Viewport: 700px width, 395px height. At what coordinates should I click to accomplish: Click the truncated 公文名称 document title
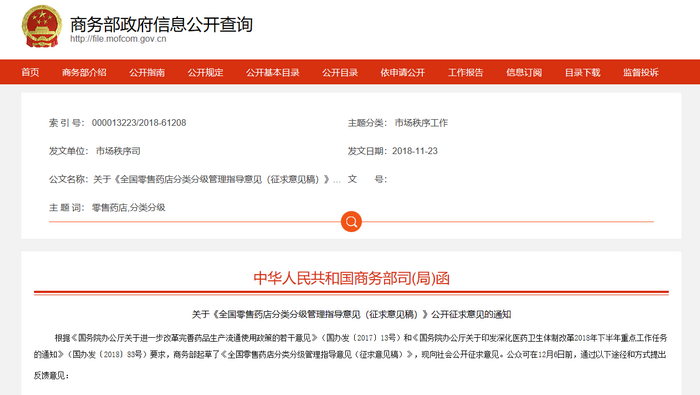tap(217, 179)
